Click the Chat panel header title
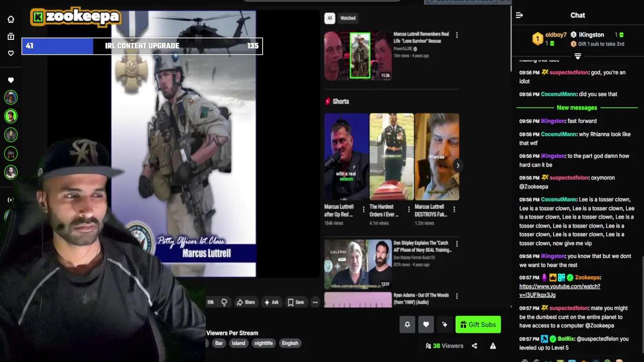The height and width of the screenshot is (362, 644). click(578, 15)
